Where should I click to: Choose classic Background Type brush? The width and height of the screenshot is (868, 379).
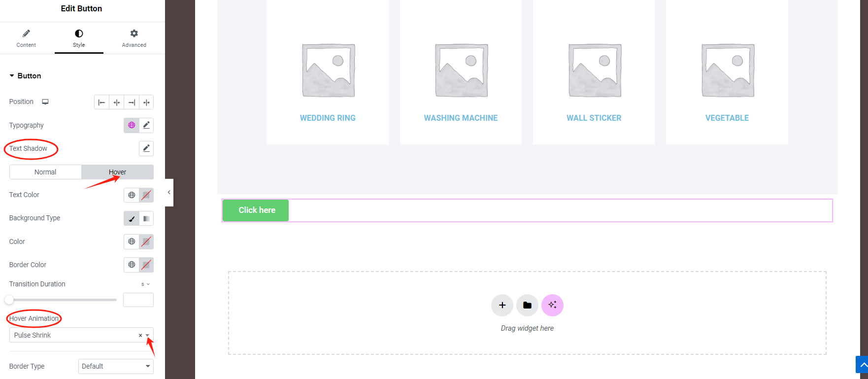[132, 218]
